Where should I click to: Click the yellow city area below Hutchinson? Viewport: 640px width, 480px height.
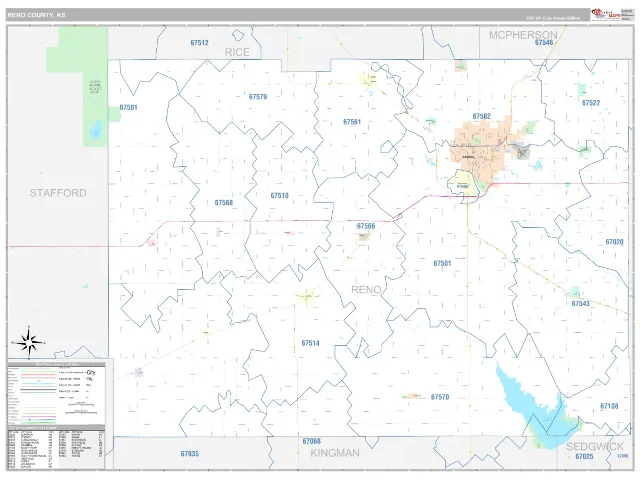click(462, 184)
